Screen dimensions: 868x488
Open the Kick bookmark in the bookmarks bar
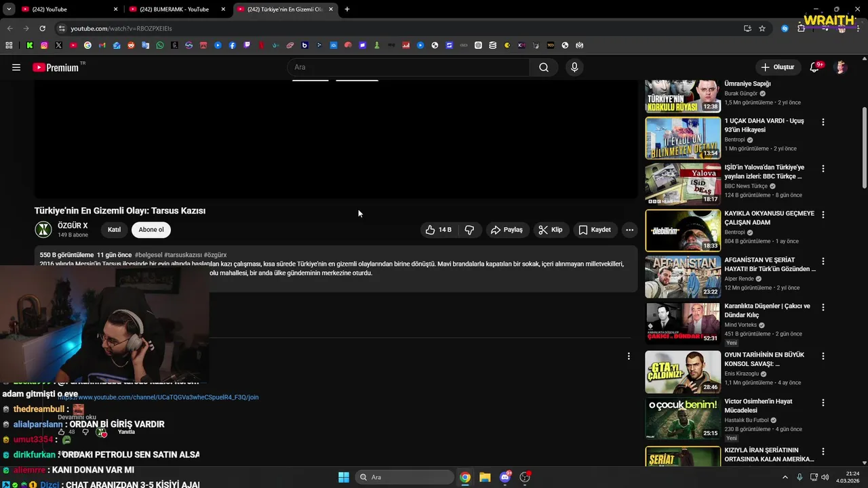click(30, 45)
